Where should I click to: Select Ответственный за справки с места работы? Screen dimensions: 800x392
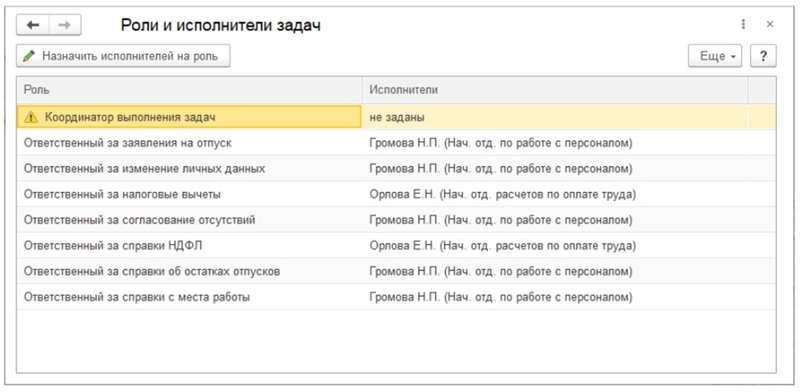396,297
